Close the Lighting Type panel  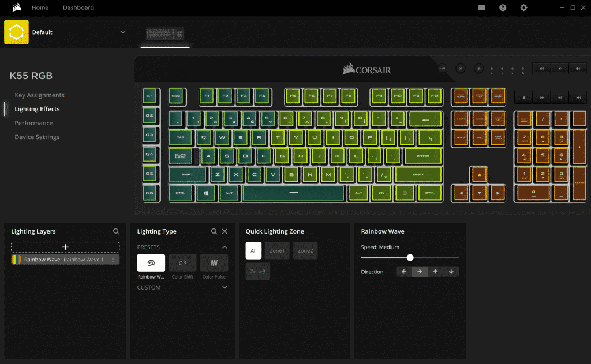click(225, 231)
